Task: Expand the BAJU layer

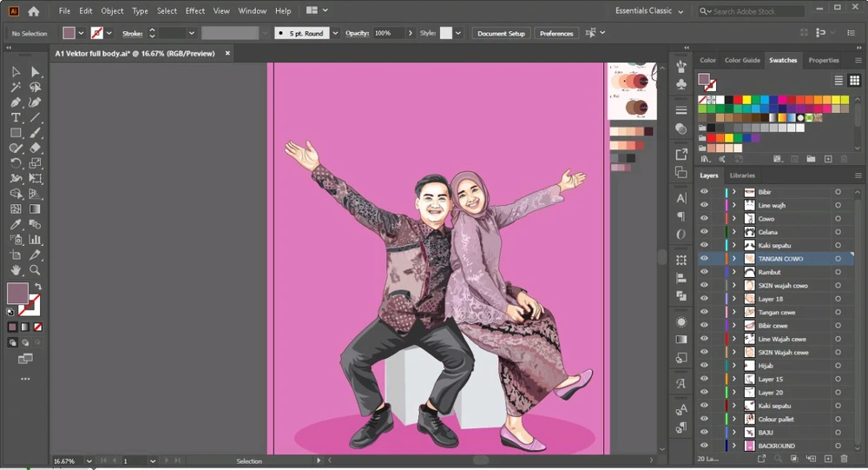Action: click(733, 432)
